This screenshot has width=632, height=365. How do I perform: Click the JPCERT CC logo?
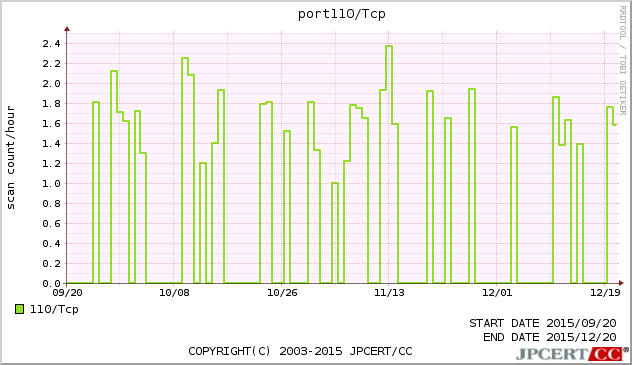coord(572,354)
